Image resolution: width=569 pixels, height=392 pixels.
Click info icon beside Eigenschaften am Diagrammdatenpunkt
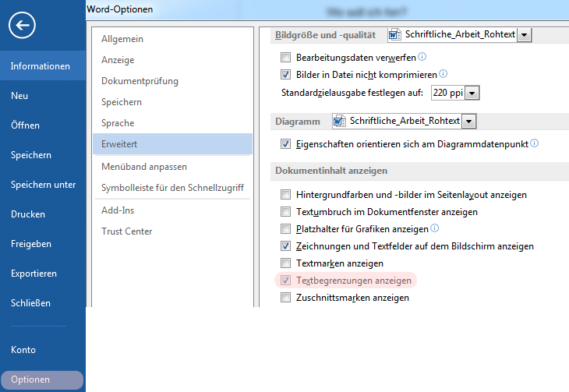point(535,143)
